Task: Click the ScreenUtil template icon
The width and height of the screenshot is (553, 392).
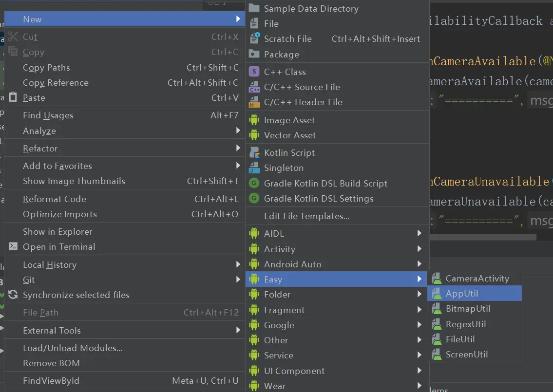Action: [x=437, y=355]
